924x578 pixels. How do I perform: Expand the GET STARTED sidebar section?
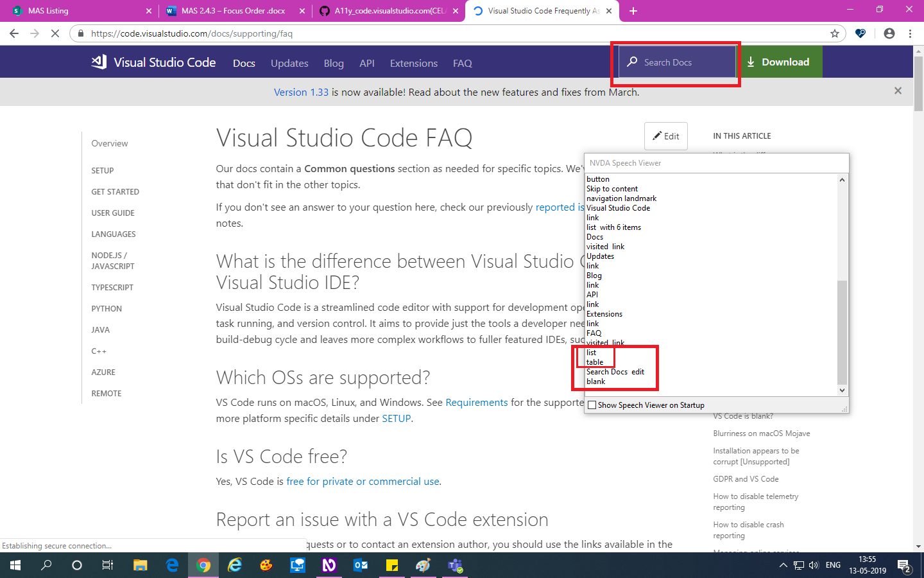(x=116, y=191)
